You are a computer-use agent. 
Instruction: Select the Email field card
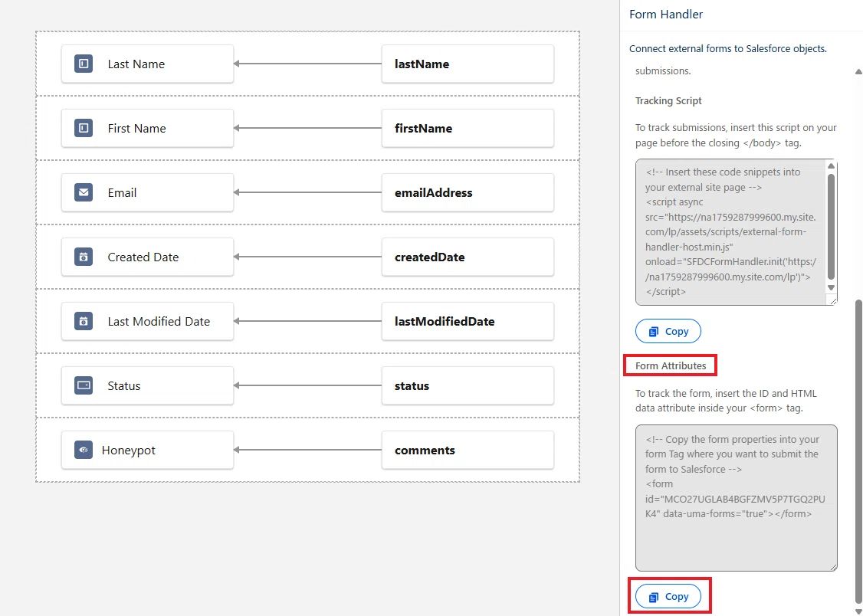pos(147,192)
